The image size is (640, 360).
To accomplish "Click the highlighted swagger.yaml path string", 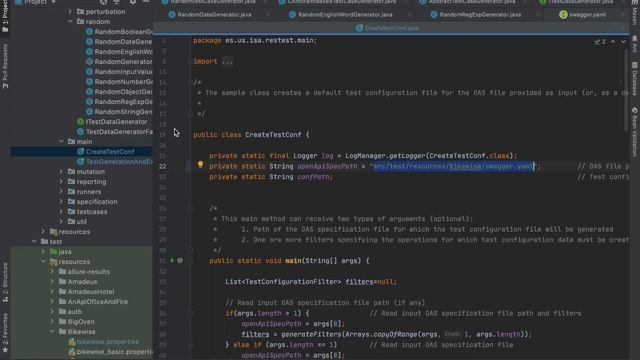I will [x=453, y=166].
